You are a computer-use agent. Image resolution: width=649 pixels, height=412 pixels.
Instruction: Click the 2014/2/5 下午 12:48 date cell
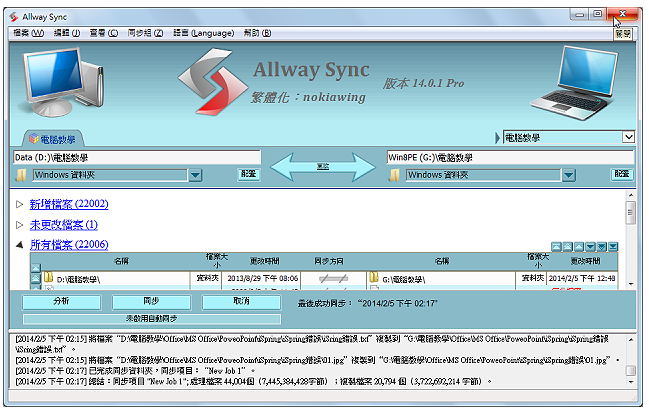pyautogui.click(x=582, y=279)
